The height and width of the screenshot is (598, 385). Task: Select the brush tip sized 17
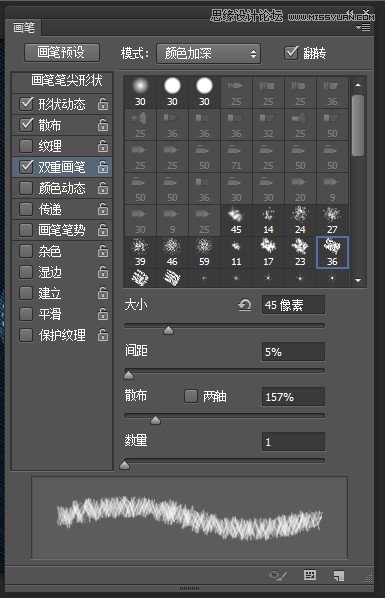[268, 252]
